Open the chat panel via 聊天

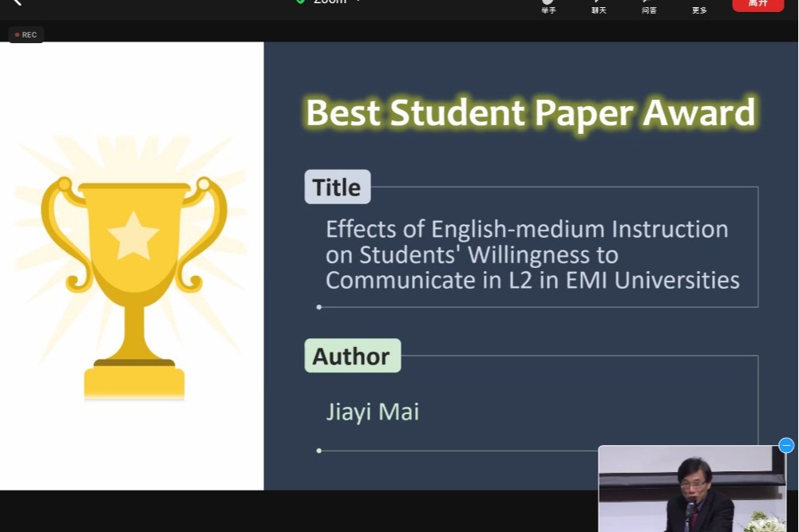coord(599,6)
